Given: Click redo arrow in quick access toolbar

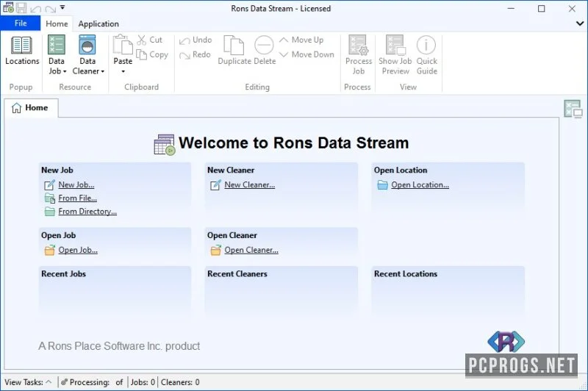Looking at the screenshot, I should click(50, 8).
